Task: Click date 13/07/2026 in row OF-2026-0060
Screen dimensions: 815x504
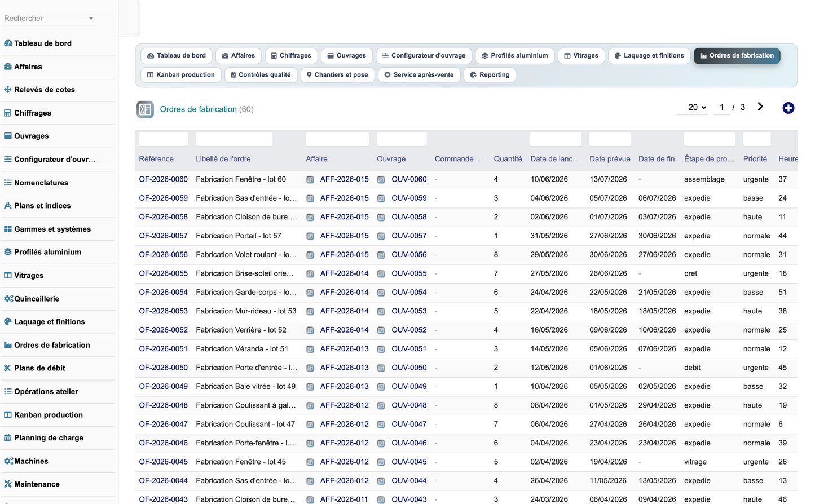Action: click(x=609, y=179)
